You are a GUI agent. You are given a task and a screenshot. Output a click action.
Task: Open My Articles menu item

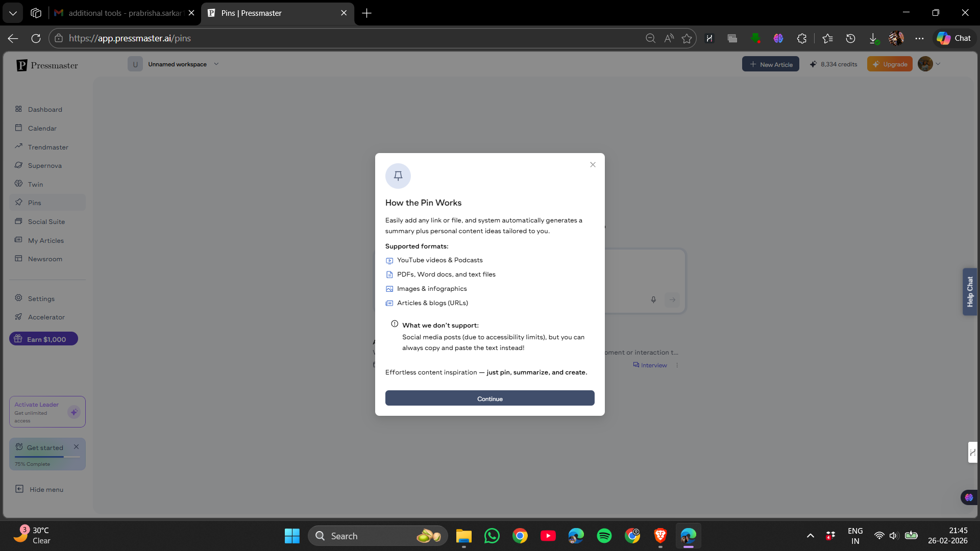coord(45,241)
